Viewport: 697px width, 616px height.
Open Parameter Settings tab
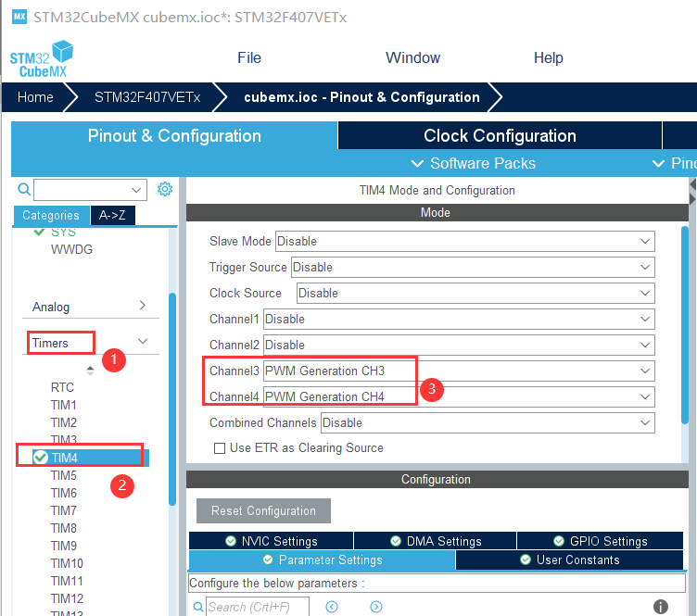tap(322, 560)
